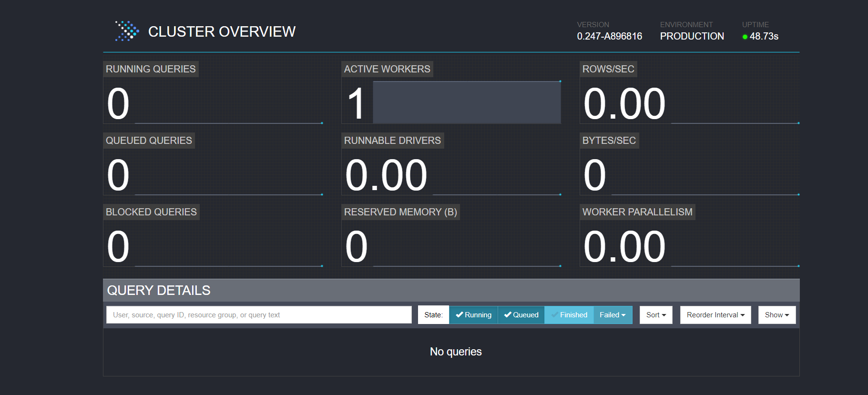The height and width of the screenshot is (395, 868).
Task: Click the version 0.247-A896816 value
Action: tap(609, 36)
